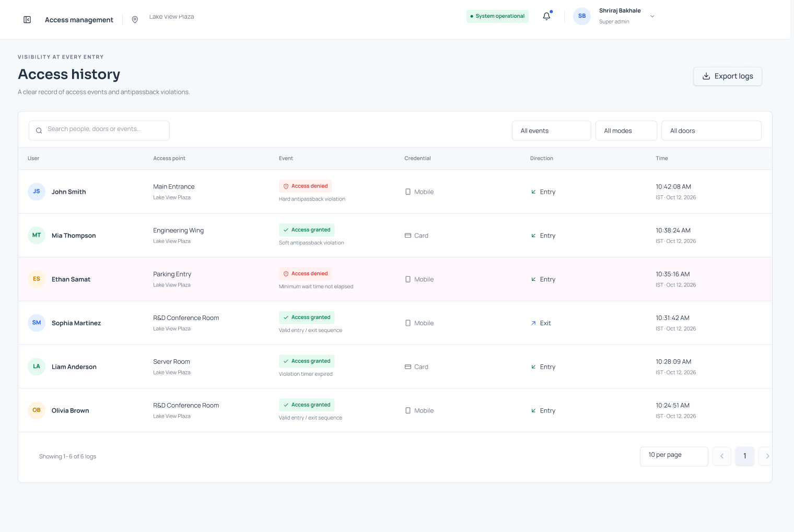Click the SB user avatar
The height and width of the screenshot is (532, 794).
[582, 16]
